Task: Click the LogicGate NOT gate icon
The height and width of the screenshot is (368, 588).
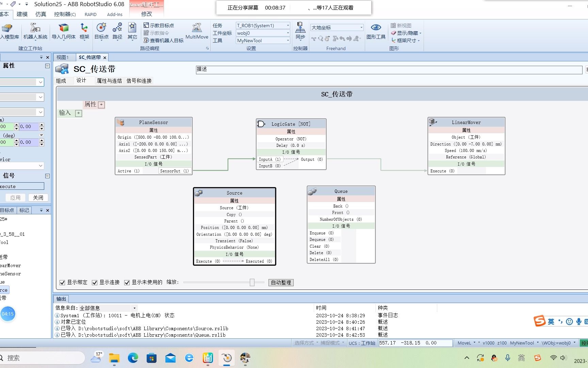Action: click(x=261, y=124)
